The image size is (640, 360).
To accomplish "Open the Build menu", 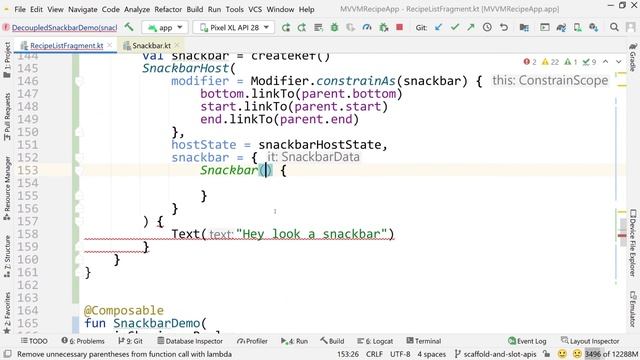I will tap(195, 9).
